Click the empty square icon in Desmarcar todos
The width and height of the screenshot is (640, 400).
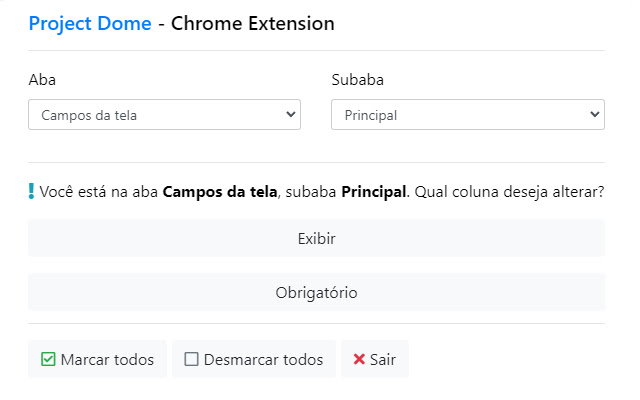(192, 359)
